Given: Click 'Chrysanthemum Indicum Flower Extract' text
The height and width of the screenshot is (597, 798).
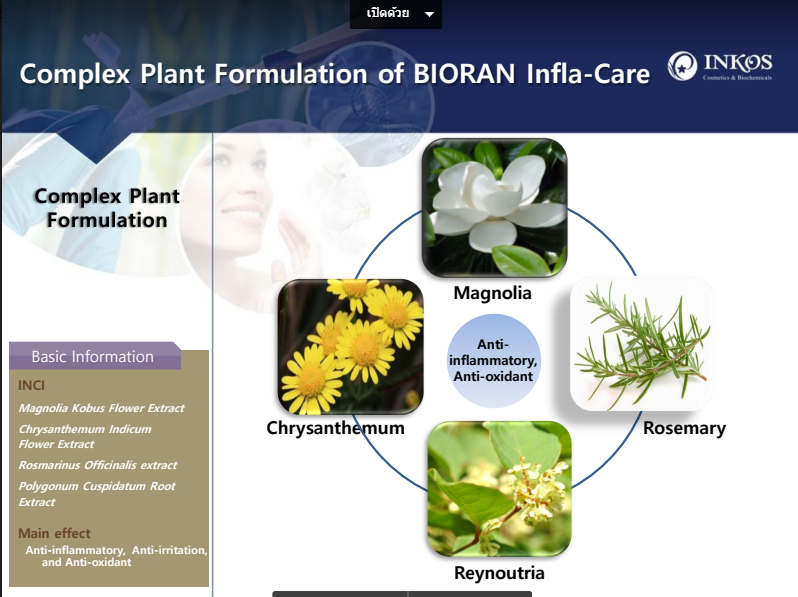Looking at the screenshot, I should 85,437.
